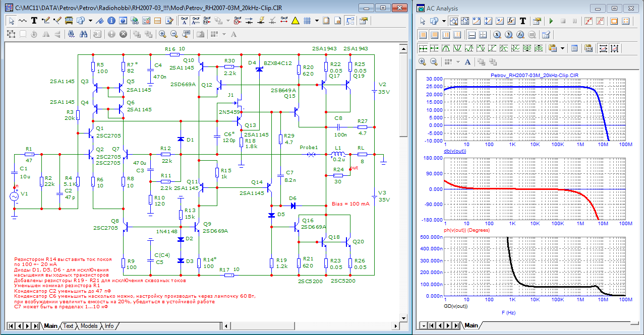This screenshot has height=335, width=644.
Task: Toggle the blue grid display icon
Action: point(307,21)
